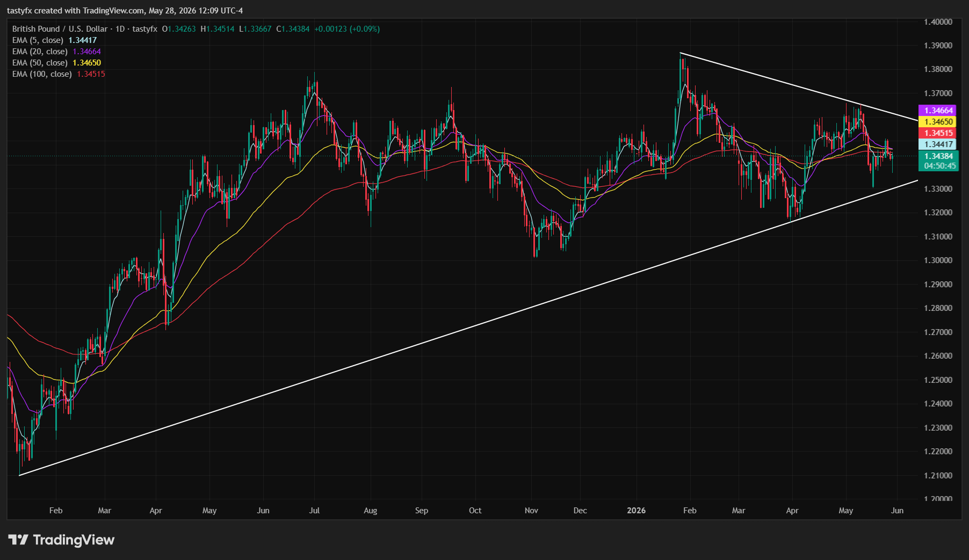Click the red 1.34515 price label
The image size is (969, 560).
coord(938,133)
